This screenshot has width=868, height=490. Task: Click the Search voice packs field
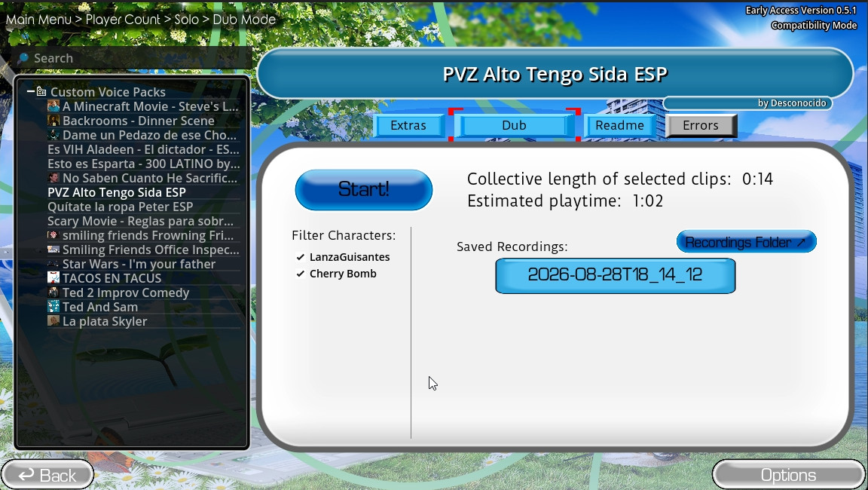[x=133, y=58]
